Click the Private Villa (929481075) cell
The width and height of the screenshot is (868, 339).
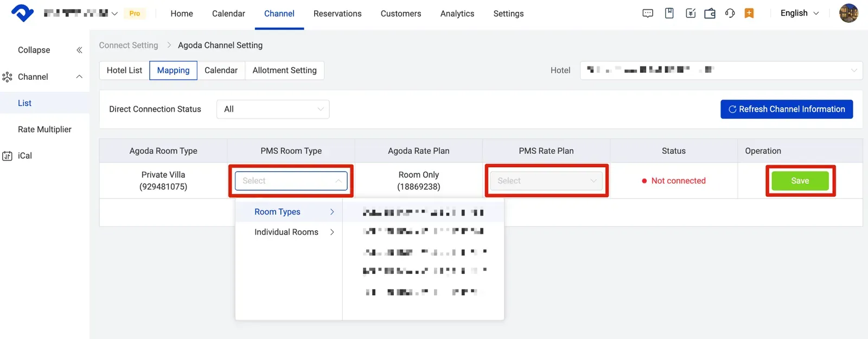[163, 181]
